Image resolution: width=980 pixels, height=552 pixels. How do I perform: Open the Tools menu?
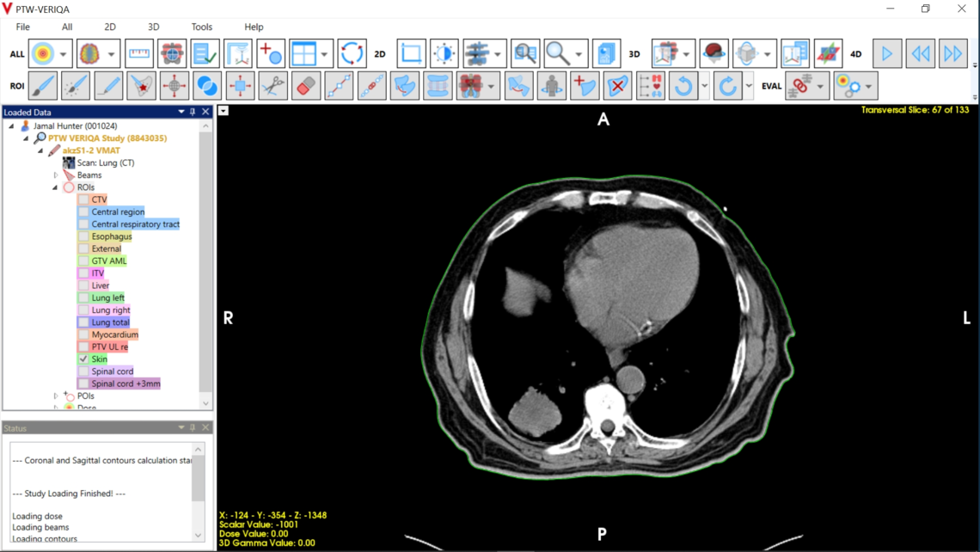point(201,27)
